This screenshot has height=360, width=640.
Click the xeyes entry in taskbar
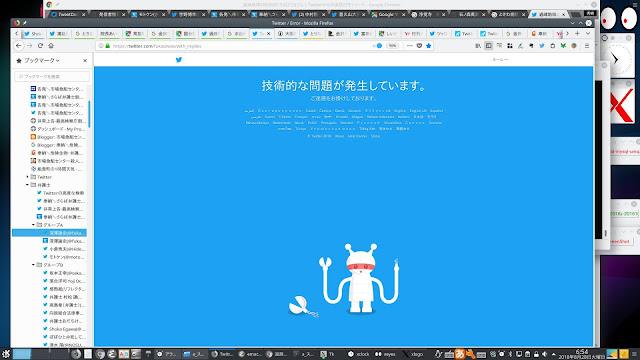[386, 354]
